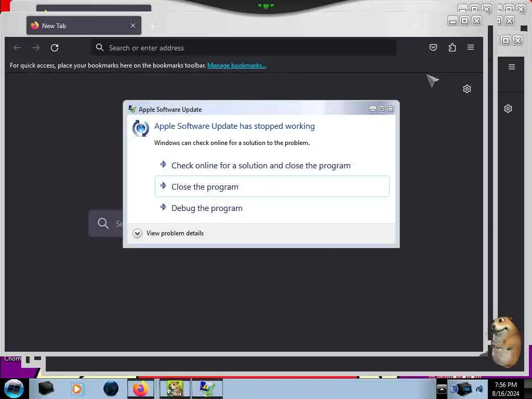Click the Apple Software Update globe icon
532x399 pixels.
[141, 128]
